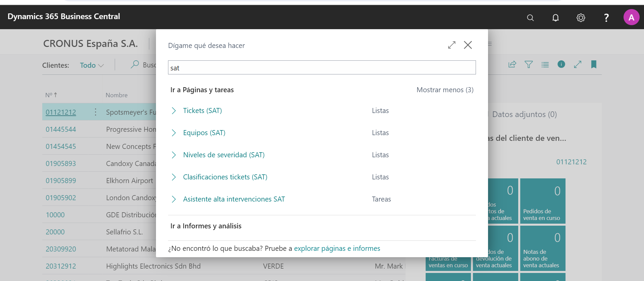Click the FactBox customer number 01121212

coord(571,162)
